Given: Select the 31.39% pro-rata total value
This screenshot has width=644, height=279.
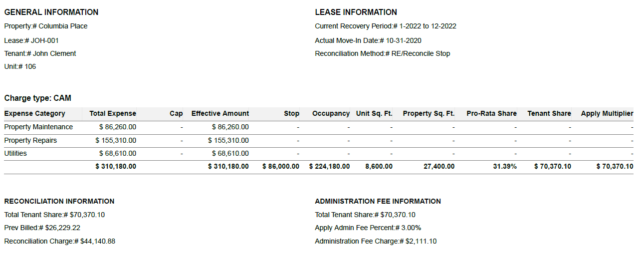Looking at the screenshot, I should point(505,167).
